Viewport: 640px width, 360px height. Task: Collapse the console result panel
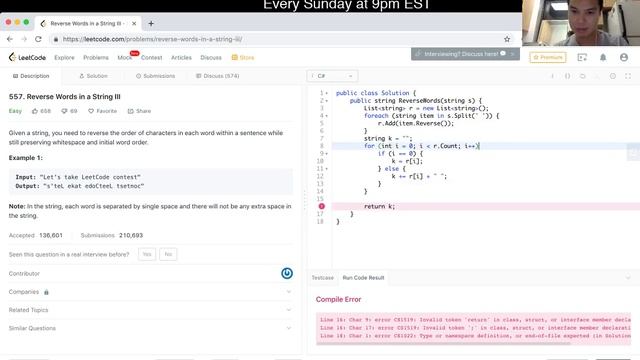[628, 278]
